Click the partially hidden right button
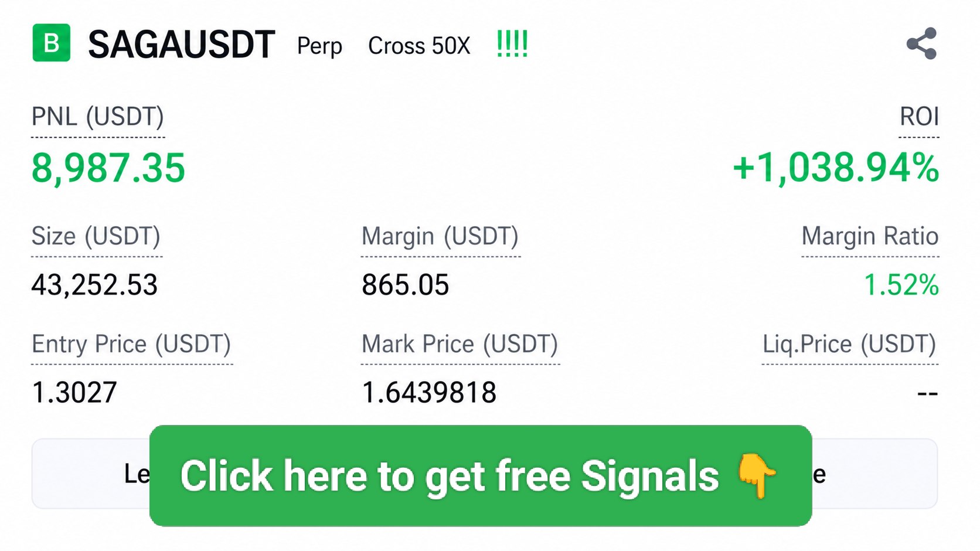The width and height of the screenshot is (980, 551). click(874, 474)
